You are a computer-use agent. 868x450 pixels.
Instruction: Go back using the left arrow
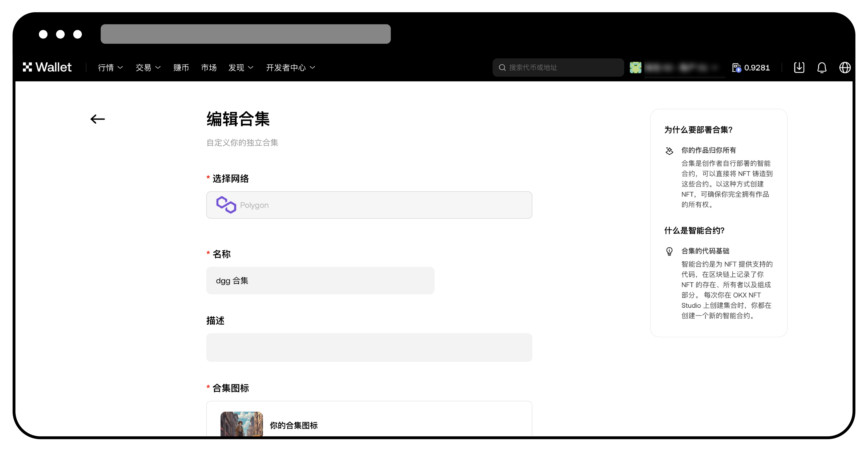point(98,119)
